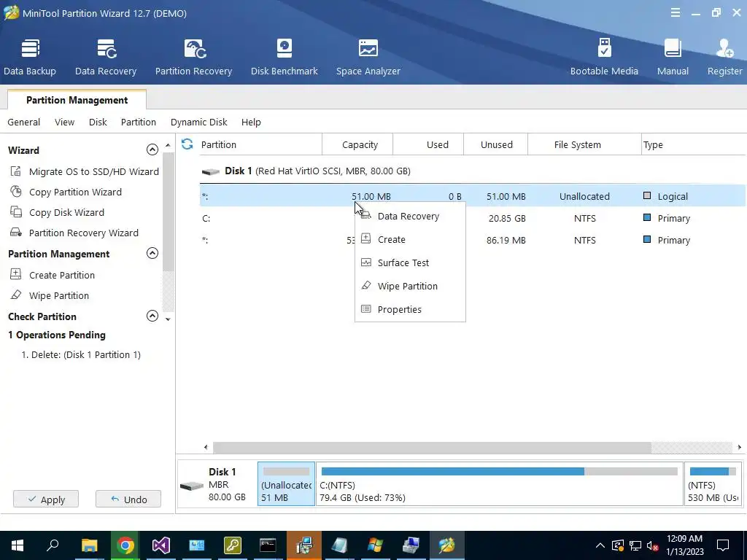Viewport: 747px width, 560px height.
Task: Launch Migrate OS to SSD/HD Wizard
Action: click(85, 171)
